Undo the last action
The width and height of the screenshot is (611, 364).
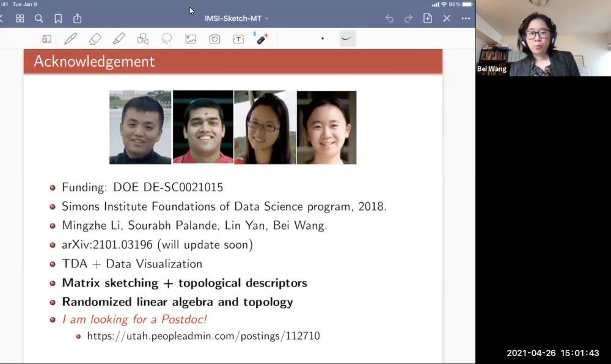click(389, 18)
